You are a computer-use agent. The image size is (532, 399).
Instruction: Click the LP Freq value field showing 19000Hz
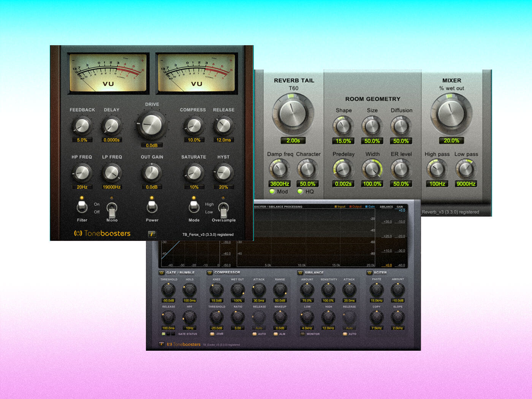112,187
